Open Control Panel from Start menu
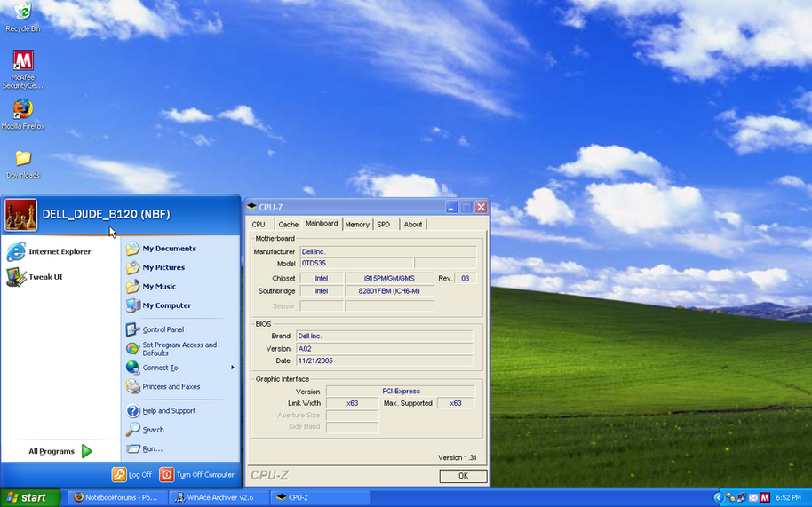 pyautogui.click(x=155, y=329)
